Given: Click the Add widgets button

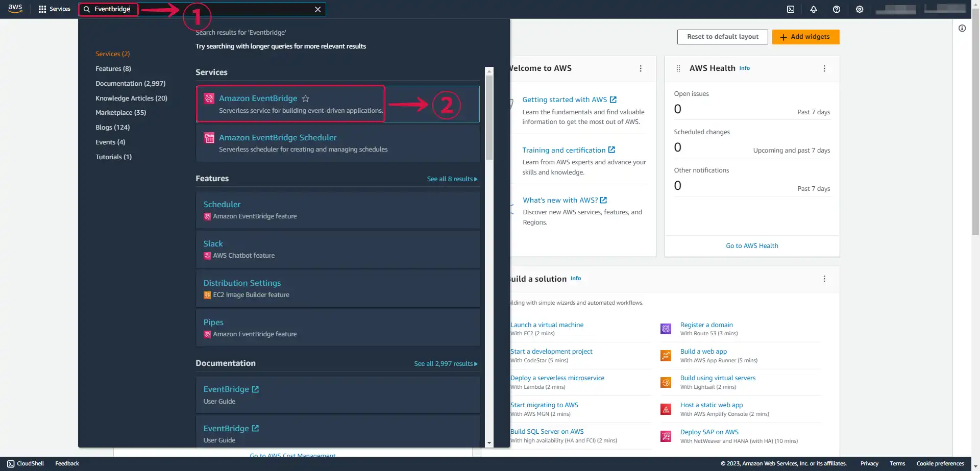Looking at the screenshot, I should tap(805, 37).
